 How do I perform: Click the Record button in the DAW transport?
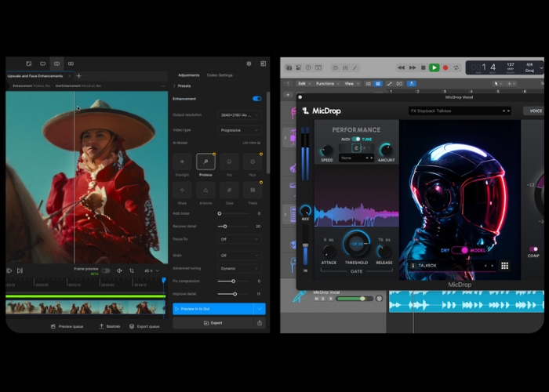coord(445,68)
